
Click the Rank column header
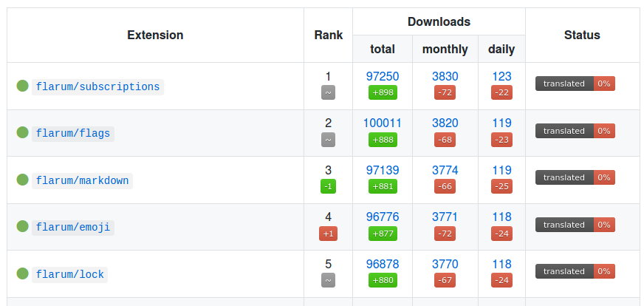328,35
